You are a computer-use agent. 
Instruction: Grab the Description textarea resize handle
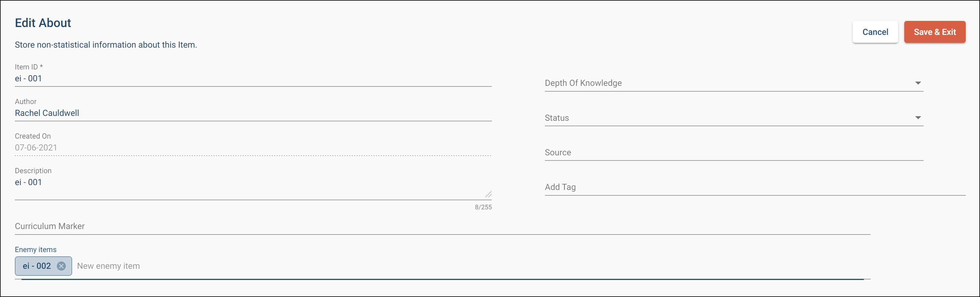[488, 194]
